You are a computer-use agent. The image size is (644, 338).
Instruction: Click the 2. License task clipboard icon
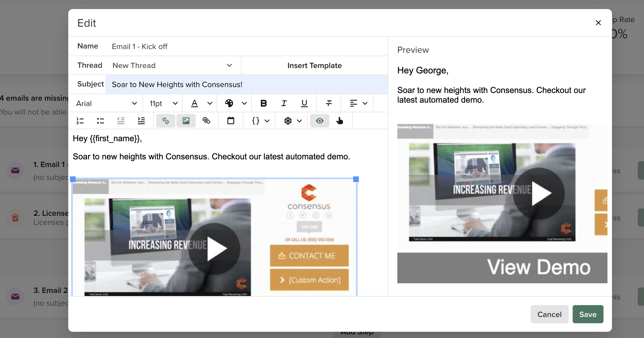coord(15,217)
